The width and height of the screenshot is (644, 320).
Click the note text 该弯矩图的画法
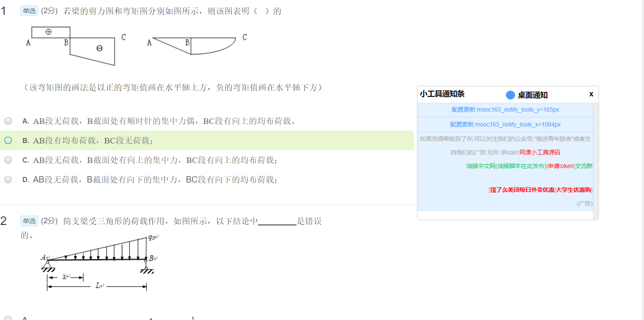pos(174,87)
